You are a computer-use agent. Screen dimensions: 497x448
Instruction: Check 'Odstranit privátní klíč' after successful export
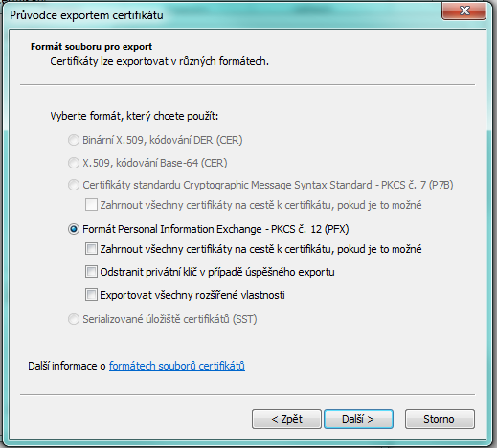[x=91, y=272]
